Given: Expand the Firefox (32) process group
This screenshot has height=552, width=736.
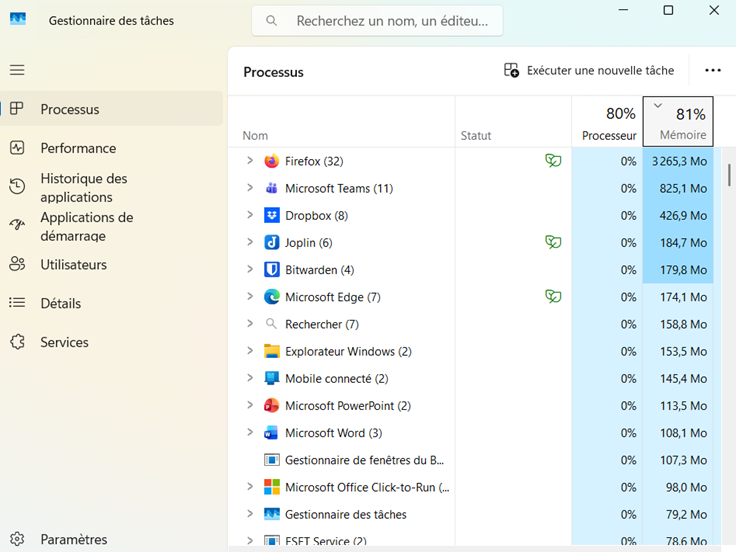Looking at the screenshot, I should [250, 161].
